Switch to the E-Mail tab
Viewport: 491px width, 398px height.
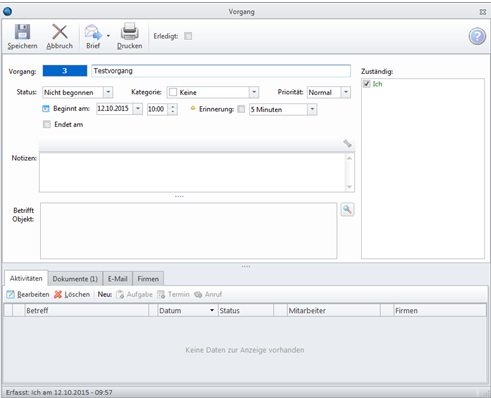pos(118,279)
